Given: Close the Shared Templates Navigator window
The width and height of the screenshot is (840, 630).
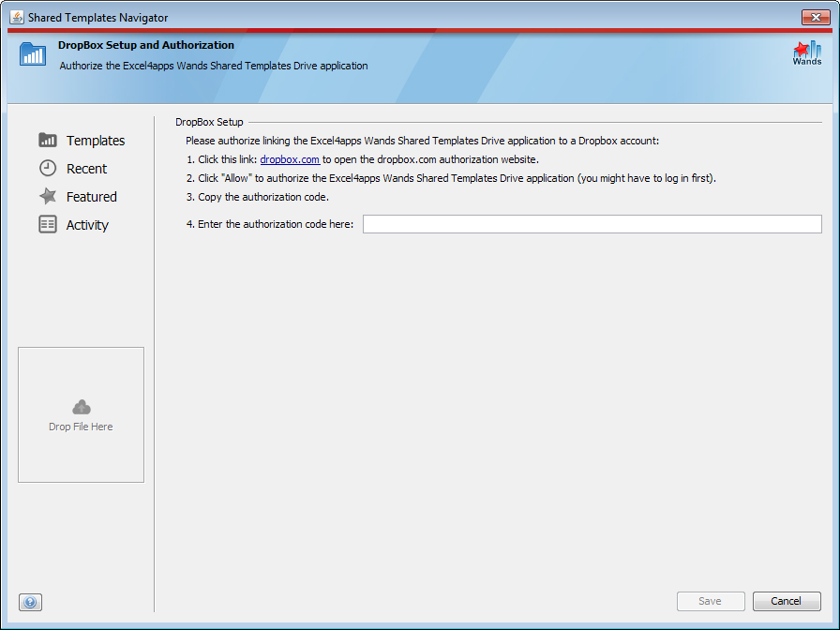Looking at the screenshot, I should (816, 17).
